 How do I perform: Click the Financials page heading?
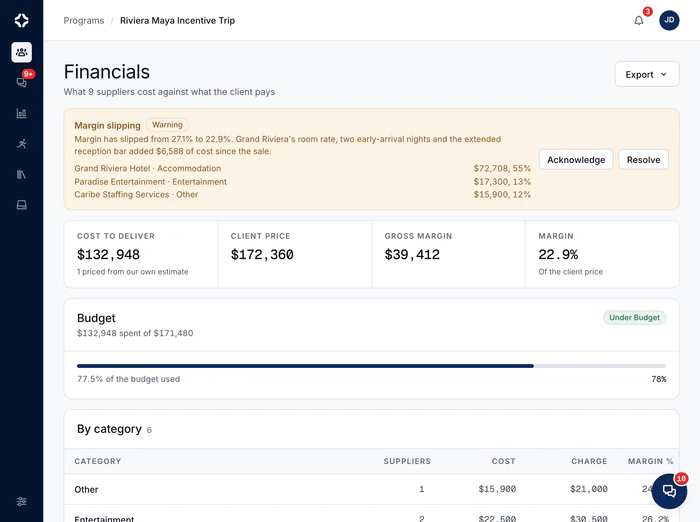pos(107,72)
